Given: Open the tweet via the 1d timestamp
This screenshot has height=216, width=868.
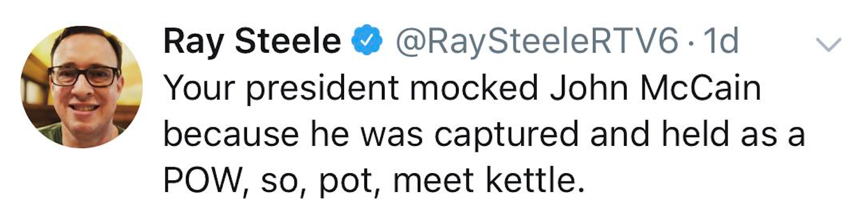Looking at the screenshot, I should point(722,41).
